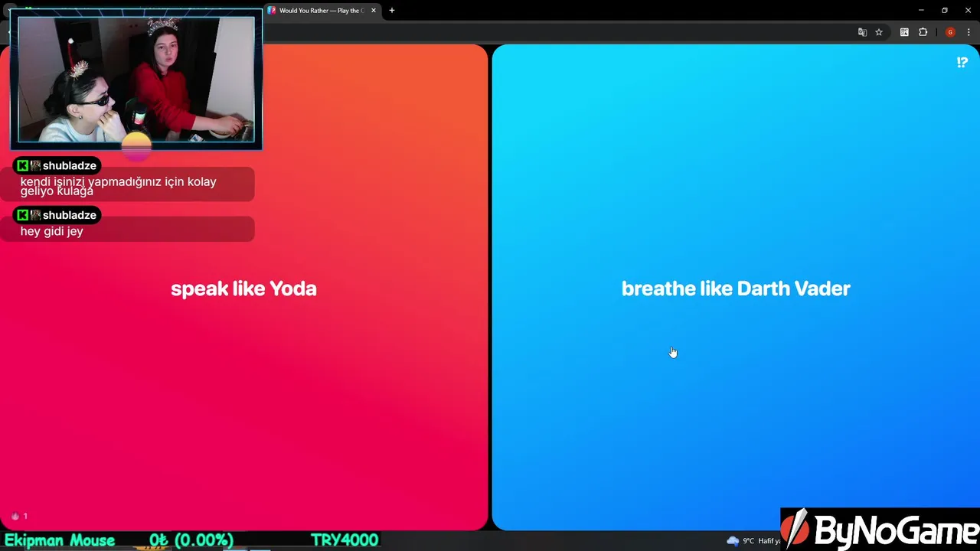980x551 pixels.
Task: Click the Google Translate icon in address bar
Action: pos(862,32)
